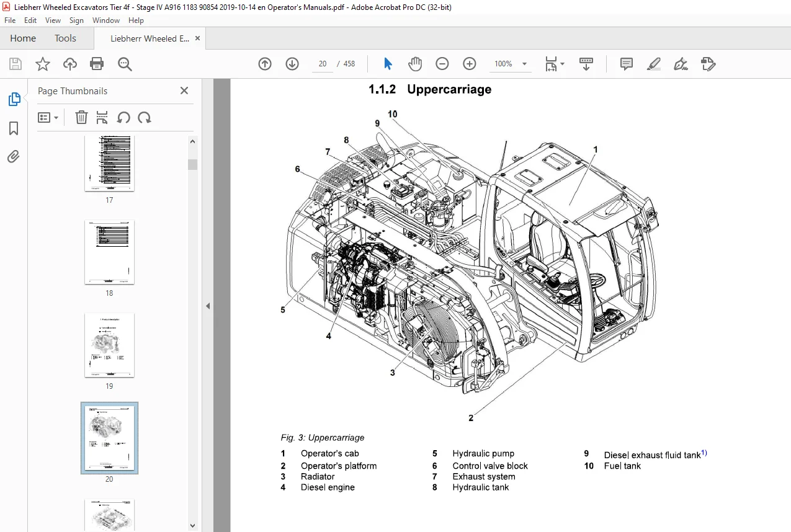Choose the Selection arrow tool
The width and height of the screenshot is (791, 532).
(x=388, y=64)
